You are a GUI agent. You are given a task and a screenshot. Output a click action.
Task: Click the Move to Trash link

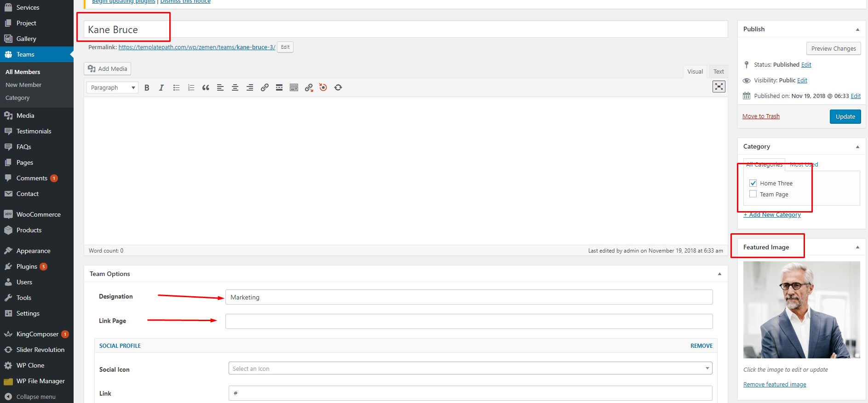761,116
